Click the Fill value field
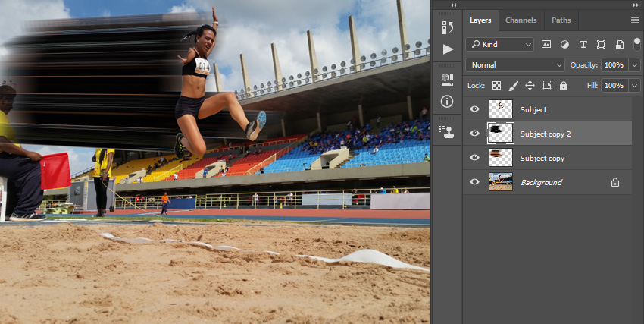 coord(615,86)
